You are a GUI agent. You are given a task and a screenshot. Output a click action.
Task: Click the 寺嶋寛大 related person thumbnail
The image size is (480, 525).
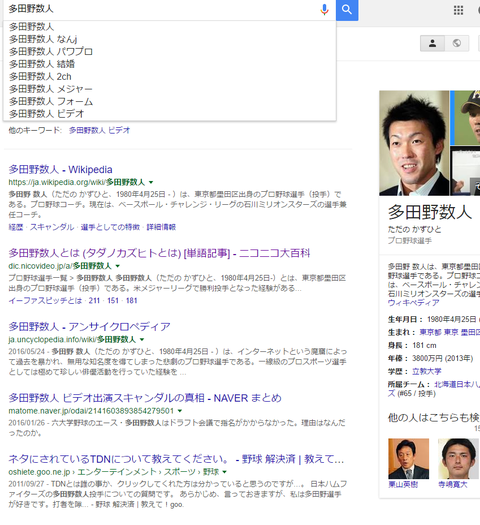458,458
